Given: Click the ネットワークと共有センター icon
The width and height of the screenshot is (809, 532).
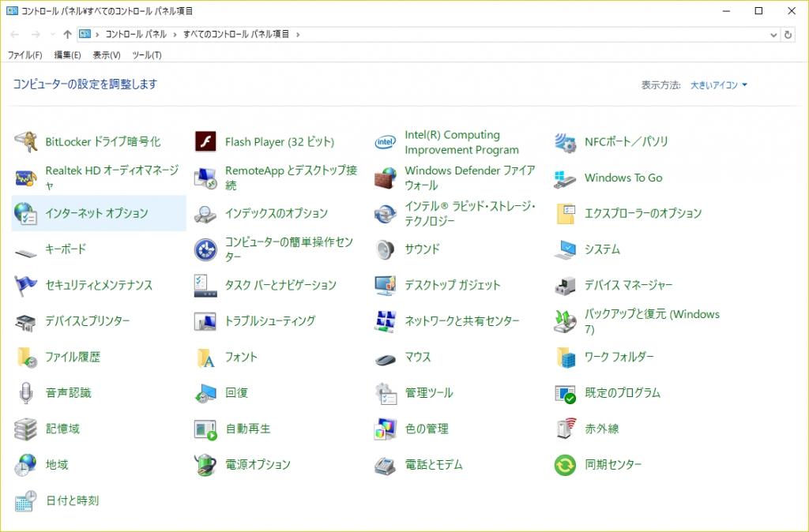Looking at the screenshot, I should coord(385,321).
